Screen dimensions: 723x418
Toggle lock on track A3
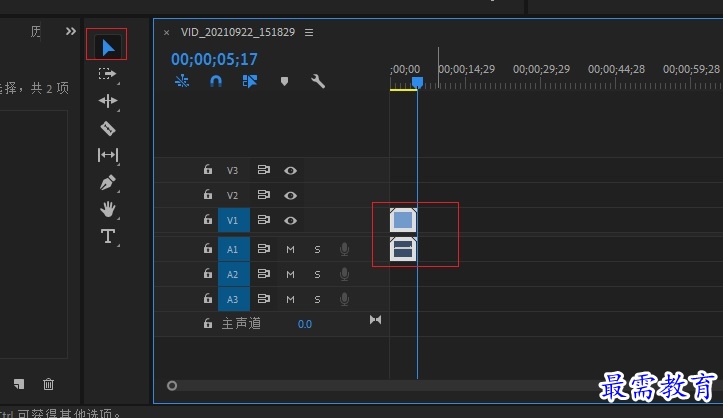(207, 299)
